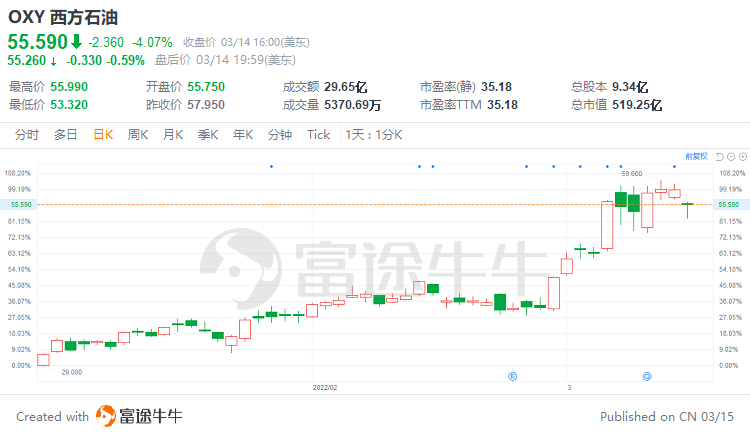Screen dimensions: 750x437
Task: Switch to the 分时 tab
Action: click(x=27, y=135)
